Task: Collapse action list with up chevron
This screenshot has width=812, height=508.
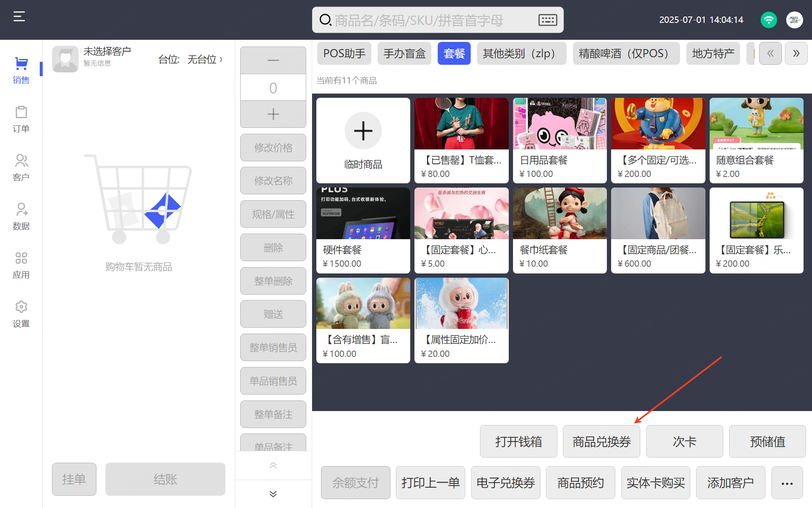Action: [x=273, y=465]
